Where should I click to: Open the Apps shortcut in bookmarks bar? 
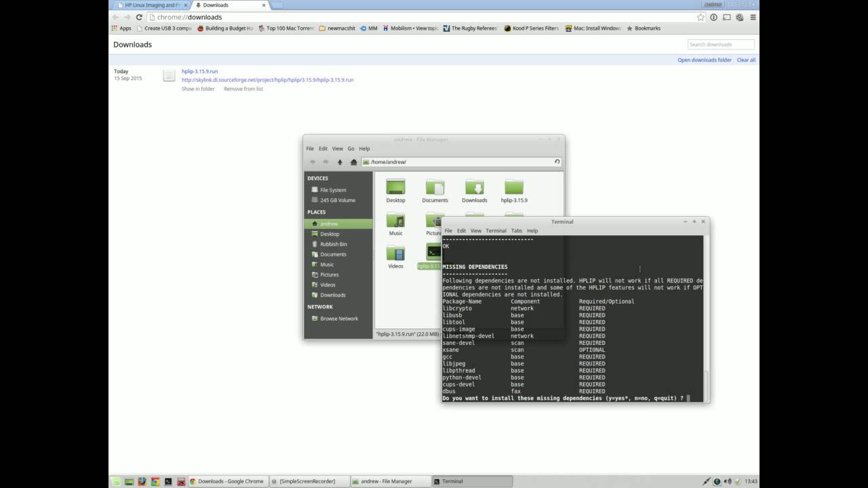point(121,28)
